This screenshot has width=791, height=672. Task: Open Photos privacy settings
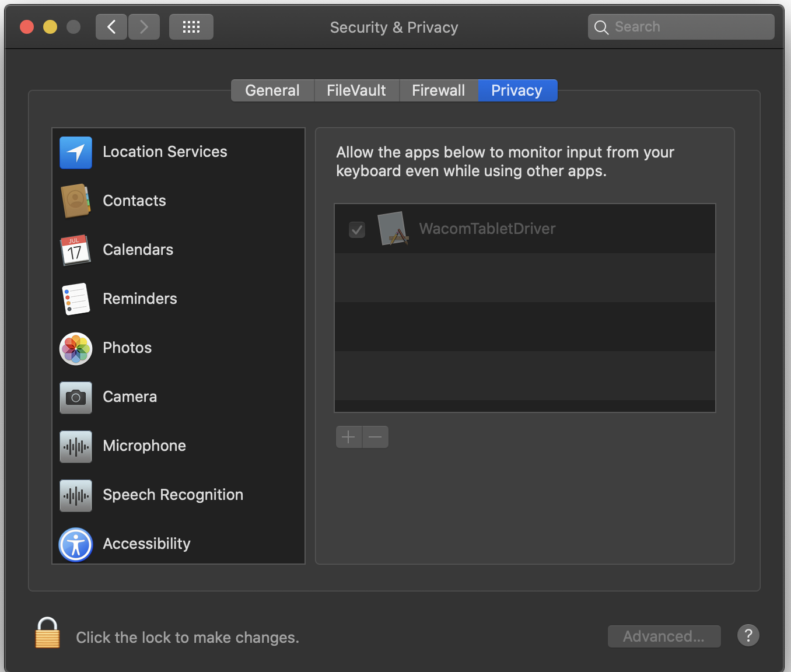[127, 348]
